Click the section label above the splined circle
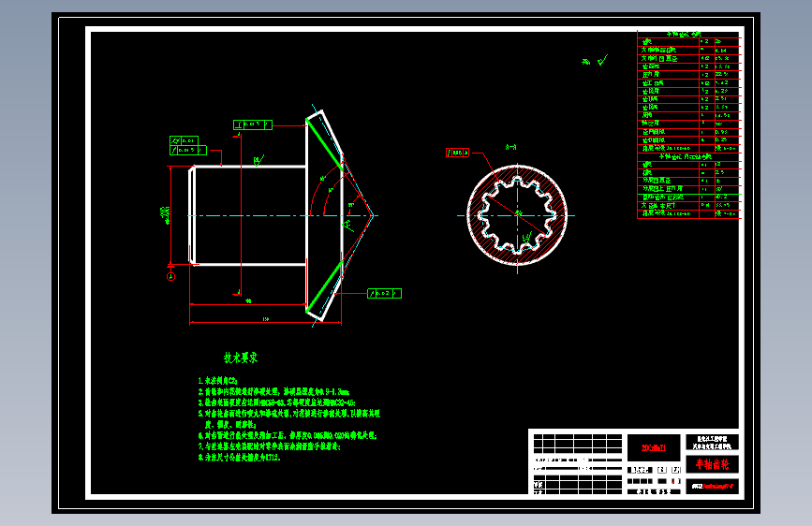Viewport: 812px width, 526px height. point(510,148)
